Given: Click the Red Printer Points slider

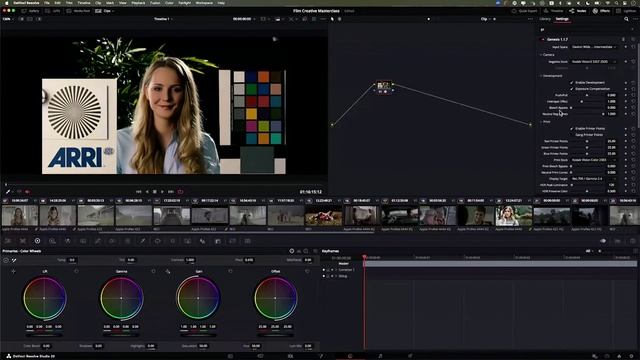Looking at the screenshot, I should coord(587,141).
